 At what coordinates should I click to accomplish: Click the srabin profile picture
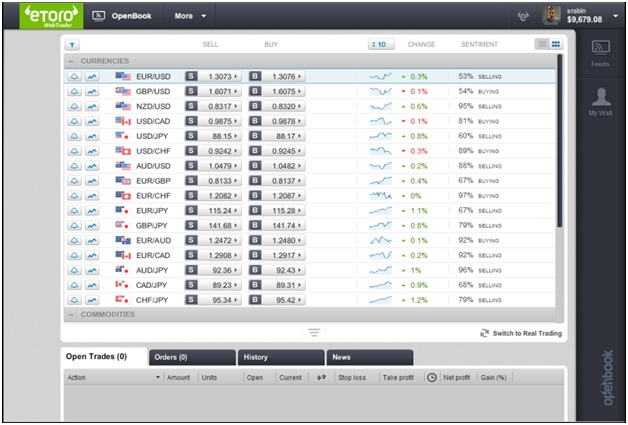[552, 16]
